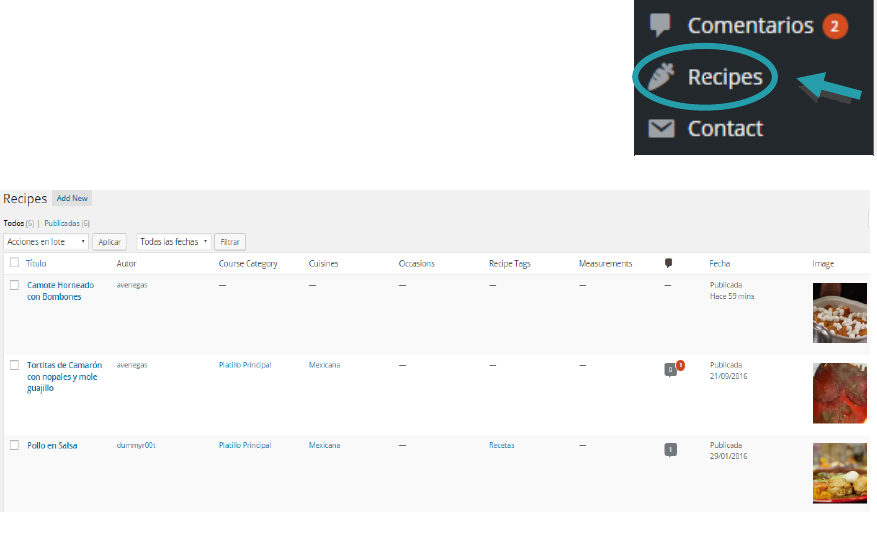Screen dimensions: 877x536
Task: Click the comments bubble column header icon
Action: click(x=668, y=263)
